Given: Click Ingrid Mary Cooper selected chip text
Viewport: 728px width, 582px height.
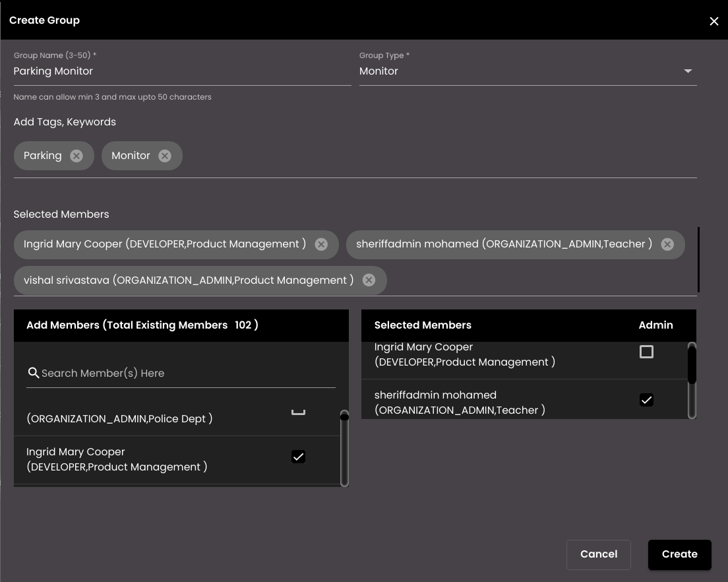Looking at the screenshot, I should pyautogui.click(x=165, y=244).
